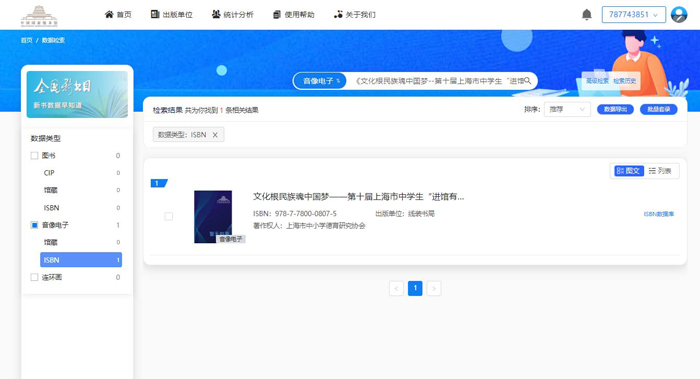The width and height of the screenshot is (700, 379).
Task: Click the 全国新书目 banner image
Action: pyautogui.click(x=77, y=94)
